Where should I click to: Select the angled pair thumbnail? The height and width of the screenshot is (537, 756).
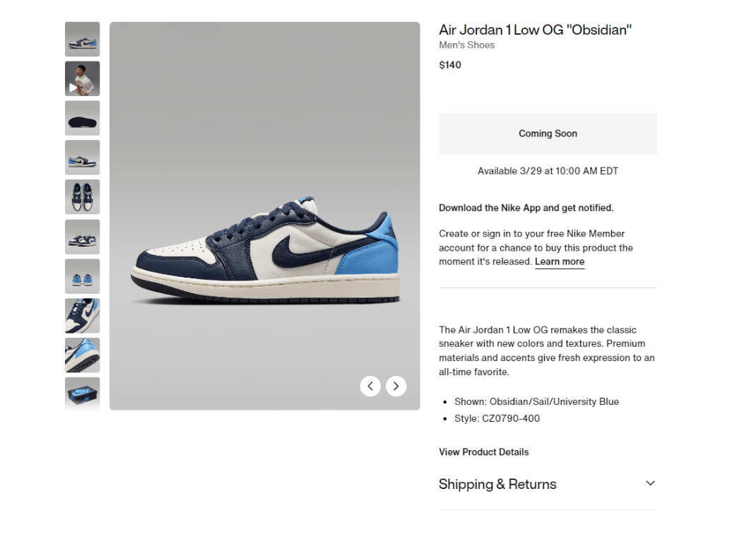pos(83,237)
